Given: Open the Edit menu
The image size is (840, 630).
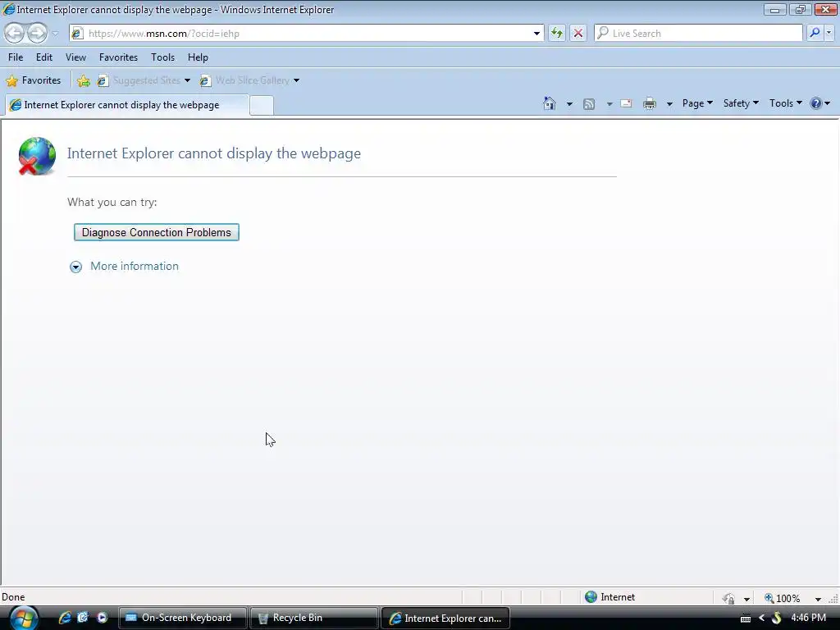Looking at the screenshot, I should point(44,57).
